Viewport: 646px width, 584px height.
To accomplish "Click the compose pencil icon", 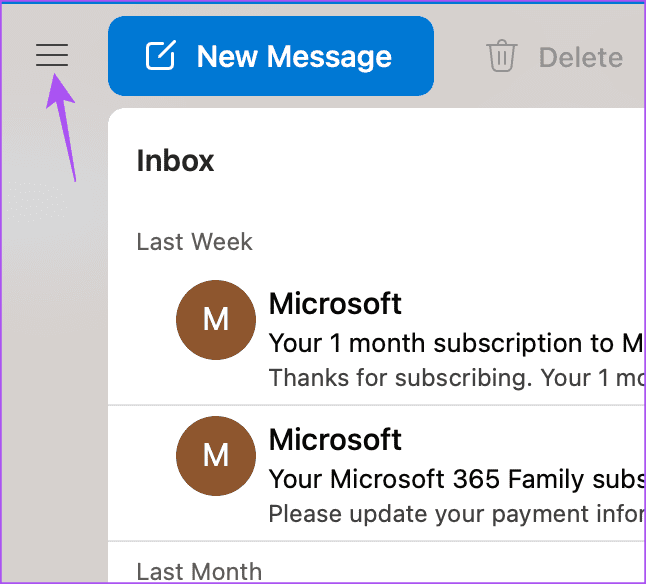I will (x=161, y=55).
